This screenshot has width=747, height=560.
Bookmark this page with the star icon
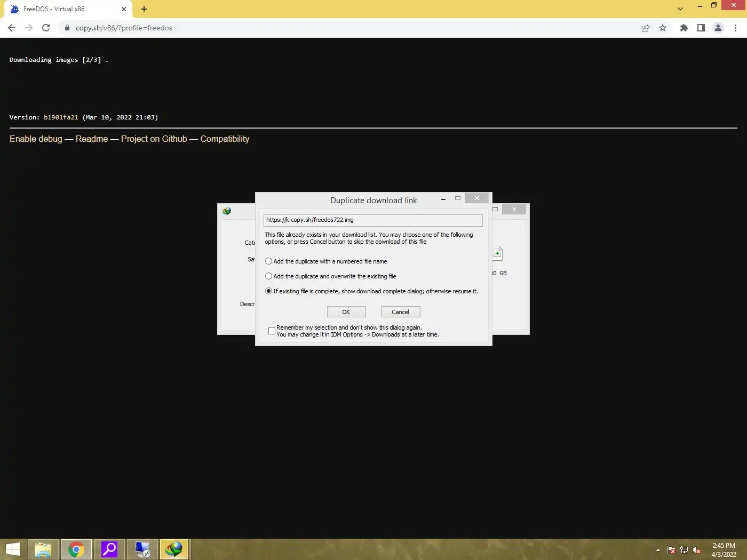[663, 28]
